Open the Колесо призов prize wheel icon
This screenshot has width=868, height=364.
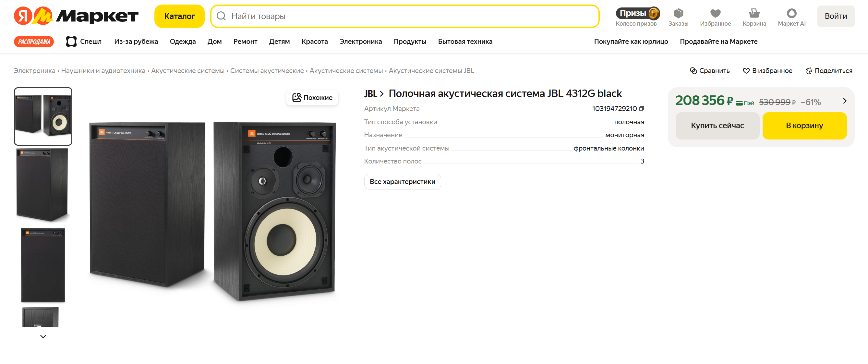[x=637, y=14]
